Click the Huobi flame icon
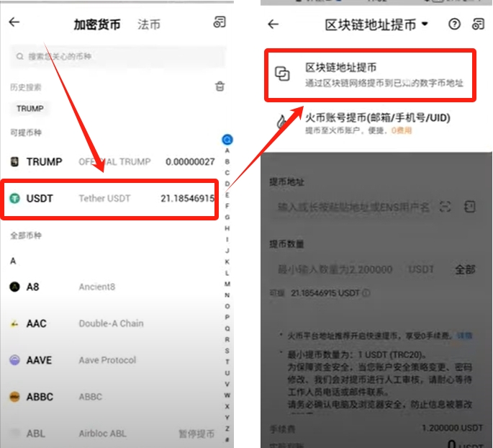The image size is (493, 448). coord(281,122)
